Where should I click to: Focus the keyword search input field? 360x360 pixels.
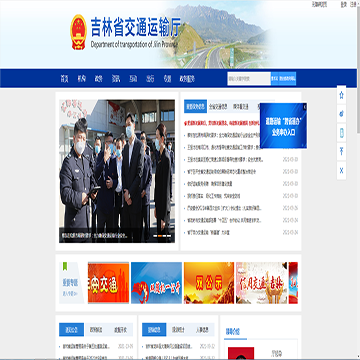click(249, 79)
